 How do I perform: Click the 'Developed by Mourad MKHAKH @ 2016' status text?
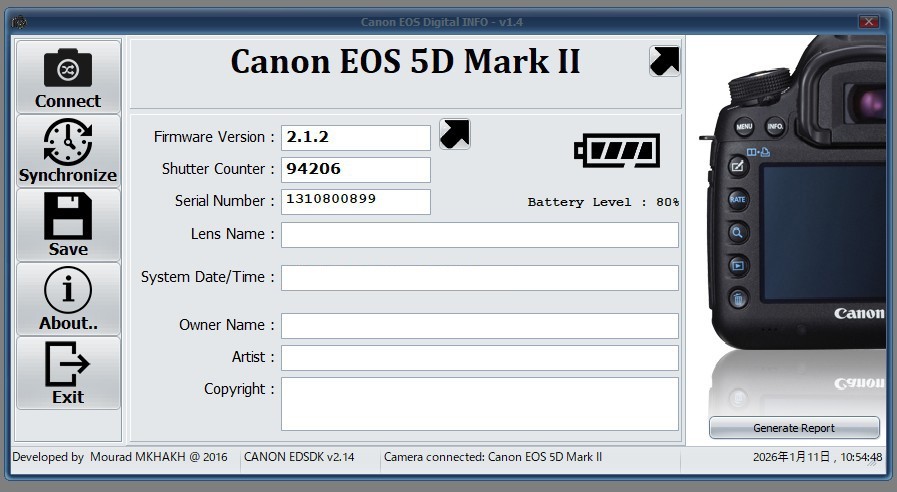(120, 457)
